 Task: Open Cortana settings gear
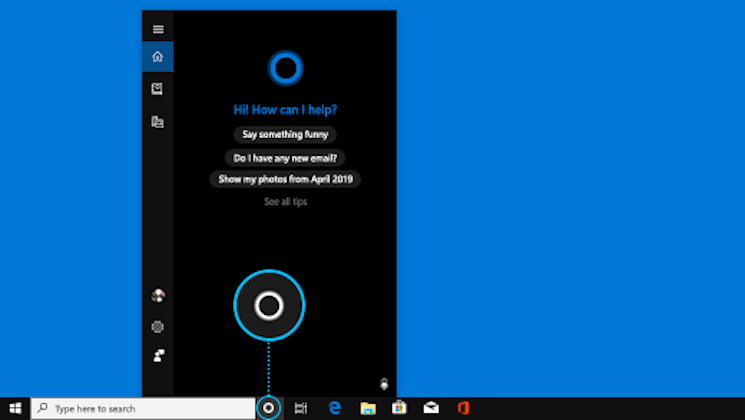(157, 326)
